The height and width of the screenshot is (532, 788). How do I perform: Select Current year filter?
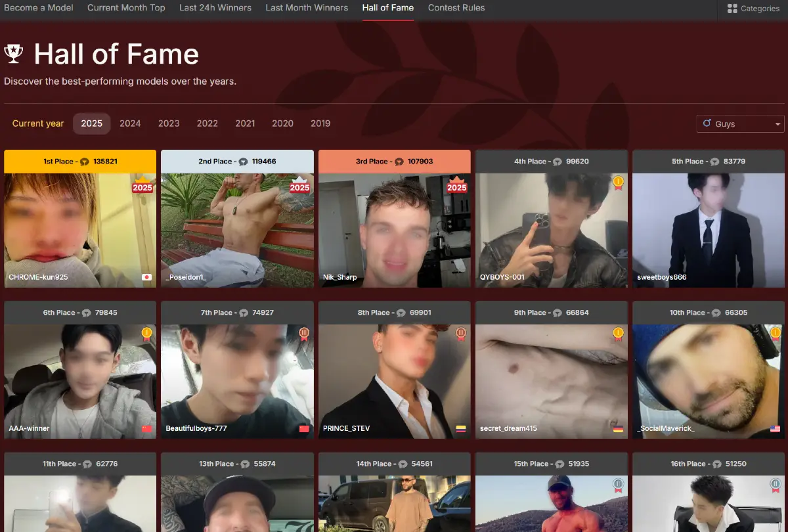(x=38, y=123)
